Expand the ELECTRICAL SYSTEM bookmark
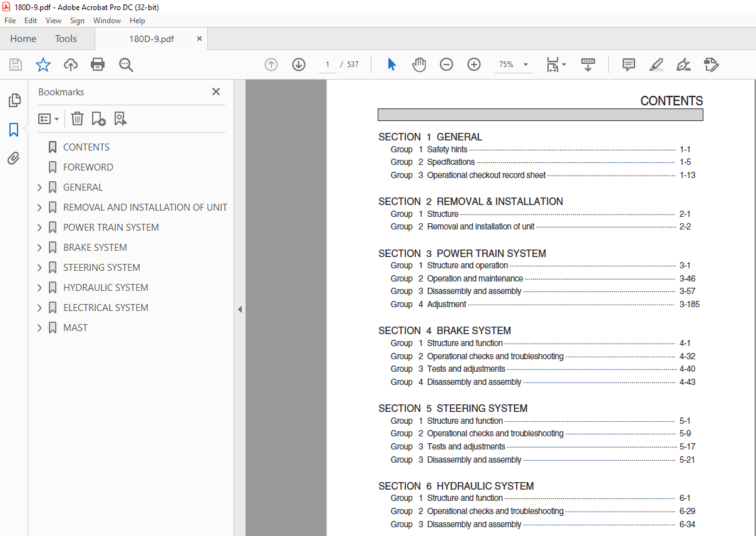756x536 pixels. coord(39,308)
